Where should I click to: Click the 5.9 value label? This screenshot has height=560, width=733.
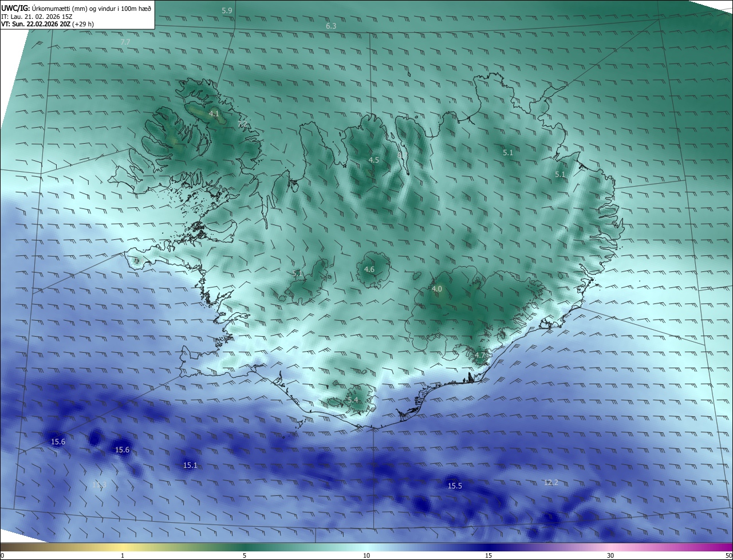point(227,11)
